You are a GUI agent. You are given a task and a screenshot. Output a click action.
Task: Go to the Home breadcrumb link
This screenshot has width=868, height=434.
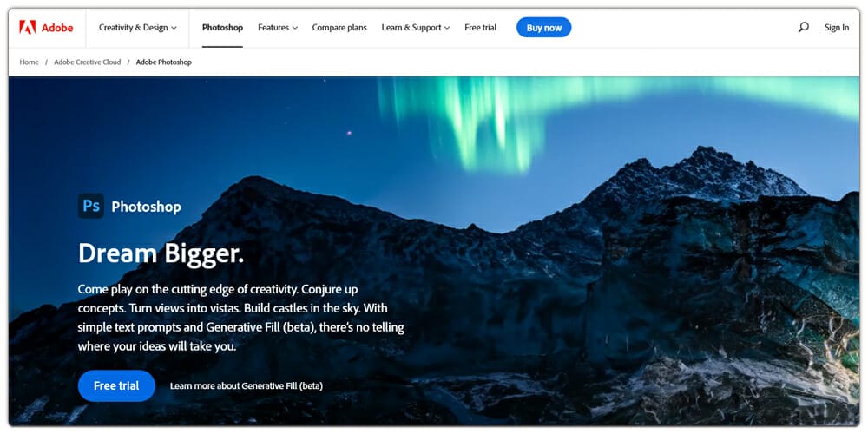[30, 62]
